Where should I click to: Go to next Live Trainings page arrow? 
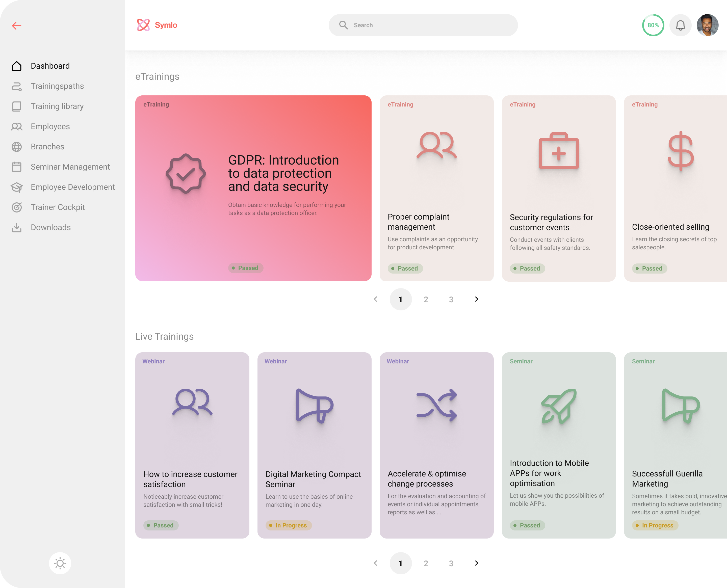477,563
